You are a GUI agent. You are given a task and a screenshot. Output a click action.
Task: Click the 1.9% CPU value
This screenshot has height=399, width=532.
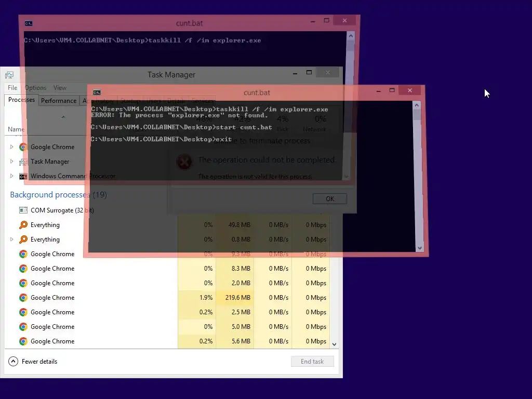pos(206,298)
